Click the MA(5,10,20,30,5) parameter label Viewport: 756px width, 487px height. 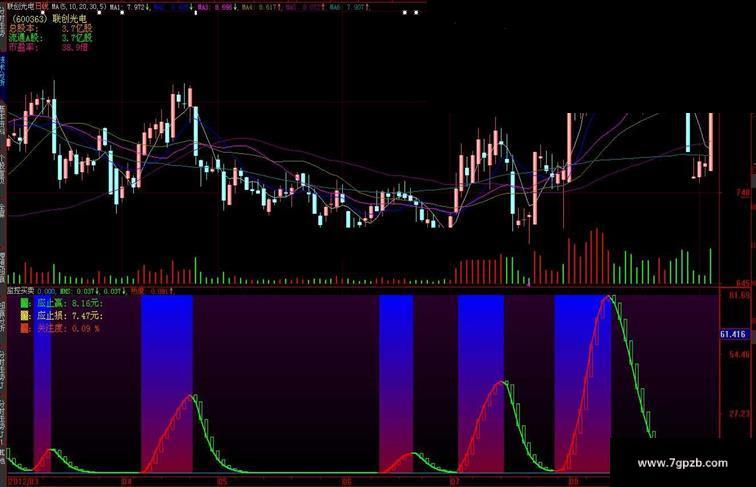pyautogui.click(x=79, y=7)
